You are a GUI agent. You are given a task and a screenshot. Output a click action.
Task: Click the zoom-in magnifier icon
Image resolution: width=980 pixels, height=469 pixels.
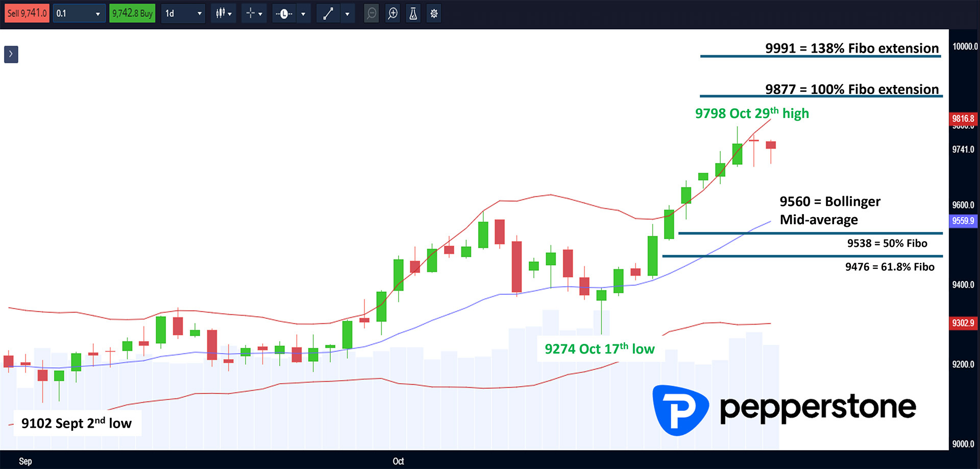pyautogui.click(x=393, y=13)
